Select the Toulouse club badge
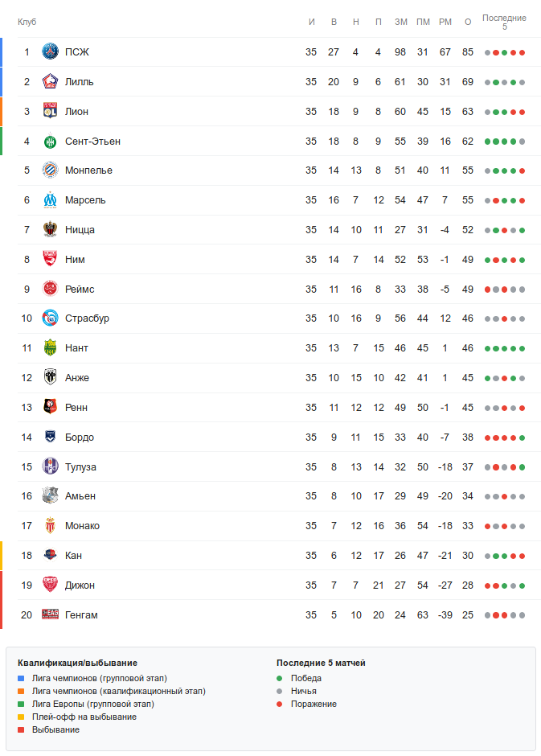Viewport: 541px width, 756px height. tap(51, 467)
